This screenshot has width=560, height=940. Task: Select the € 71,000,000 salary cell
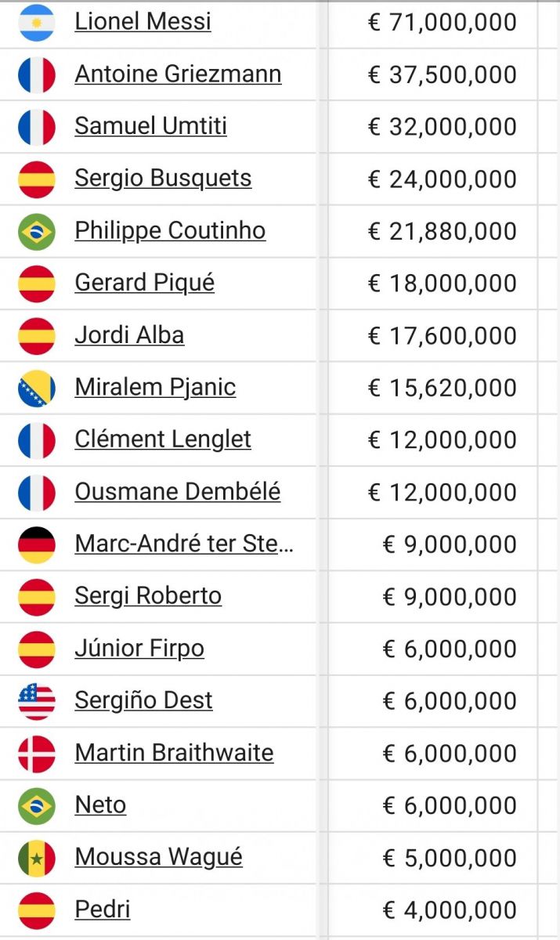coord(432,23)
